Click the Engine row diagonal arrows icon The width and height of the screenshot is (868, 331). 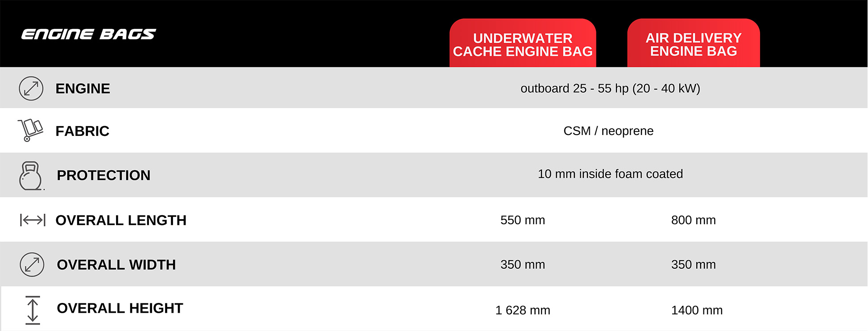(31, 88)
